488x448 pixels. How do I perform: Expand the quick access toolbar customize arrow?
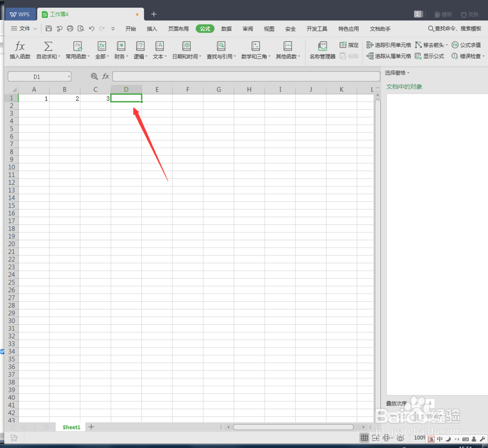click(x=113, y=29)
